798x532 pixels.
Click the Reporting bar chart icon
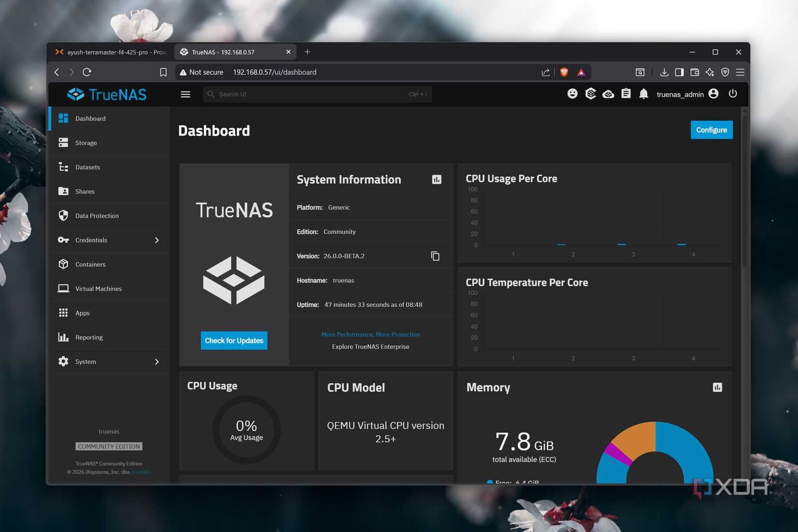point(63,337)
